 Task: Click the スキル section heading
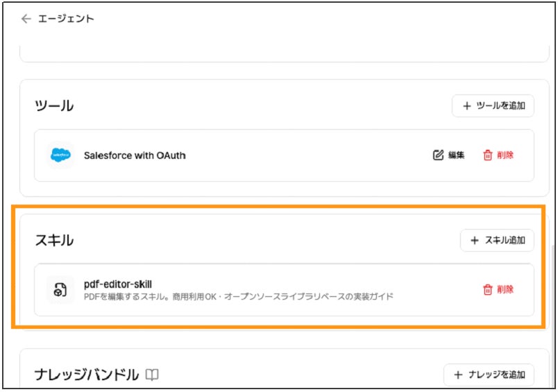pos(54,241)
